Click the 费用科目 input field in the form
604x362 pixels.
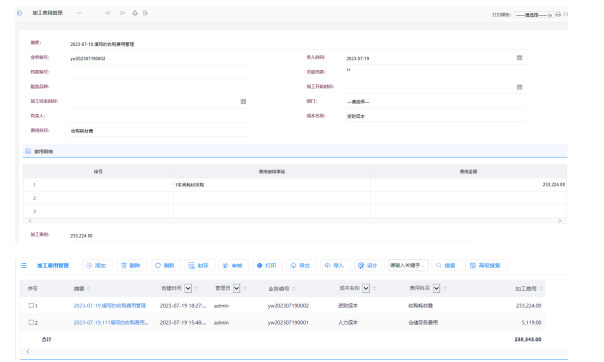[x=160, y=131]
